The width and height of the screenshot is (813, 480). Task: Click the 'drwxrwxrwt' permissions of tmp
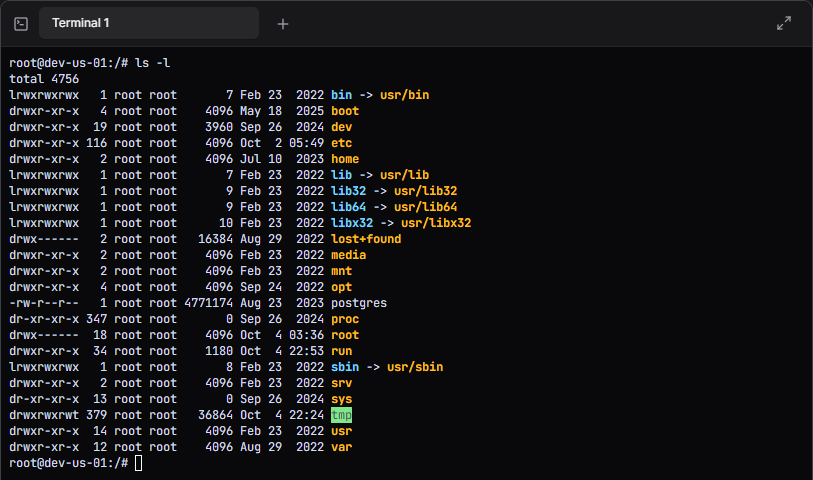(44, 415)
